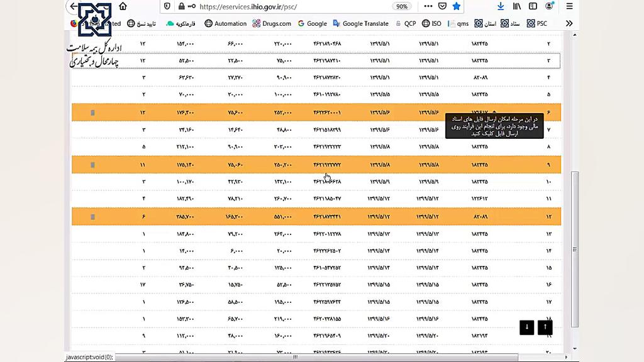Click the row number ۱۰ cell
The height and width of the screenshot is (362, 644).
[548, 182]
